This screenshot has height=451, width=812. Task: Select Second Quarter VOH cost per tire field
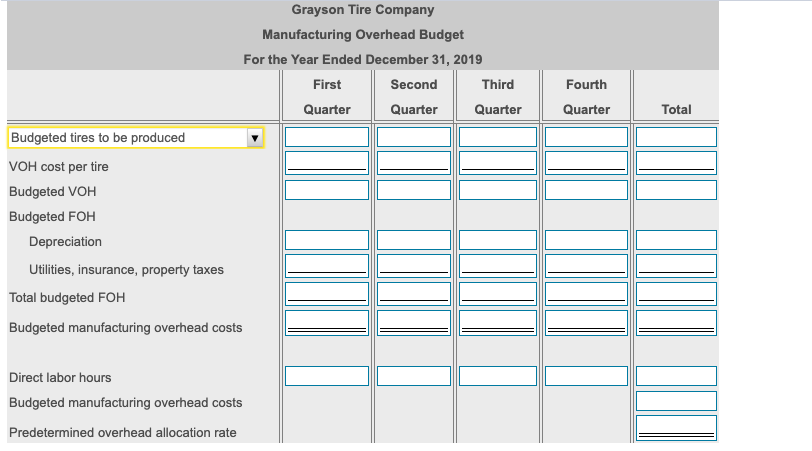(x=414, y=163)
